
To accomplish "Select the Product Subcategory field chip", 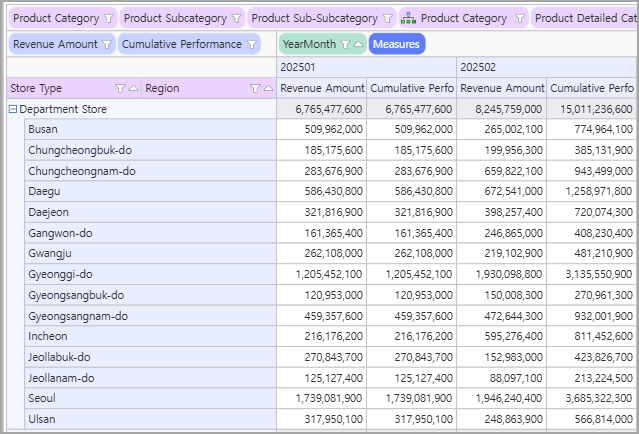I will [x=182, y=18].
